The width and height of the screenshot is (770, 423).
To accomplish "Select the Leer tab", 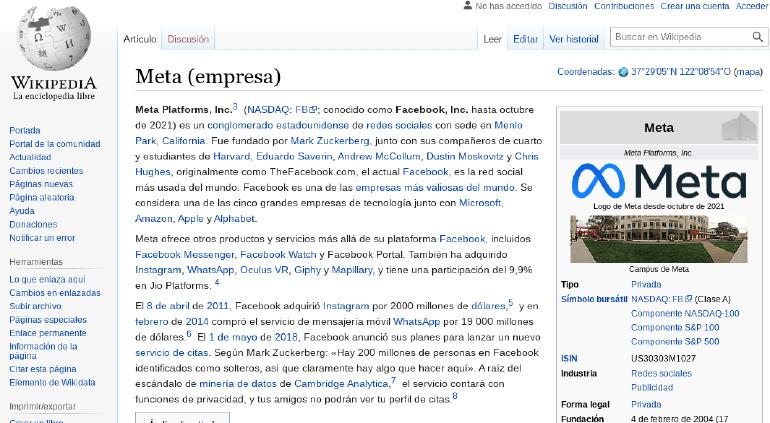I will [x=493, y=39].
